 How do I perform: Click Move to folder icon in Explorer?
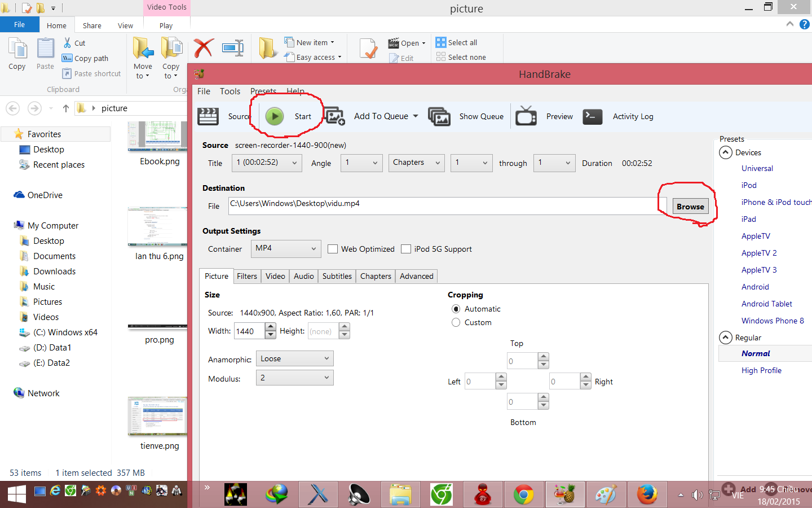143,48
